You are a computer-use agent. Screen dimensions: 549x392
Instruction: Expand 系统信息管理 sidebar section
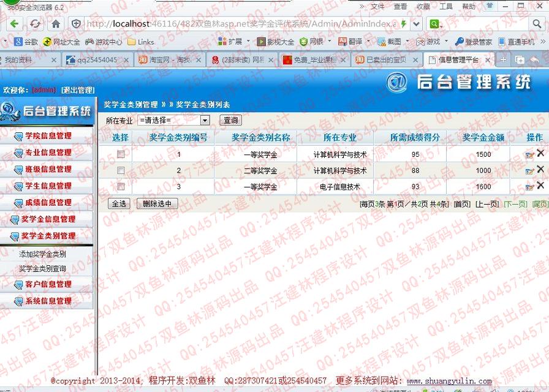[47, 301]
